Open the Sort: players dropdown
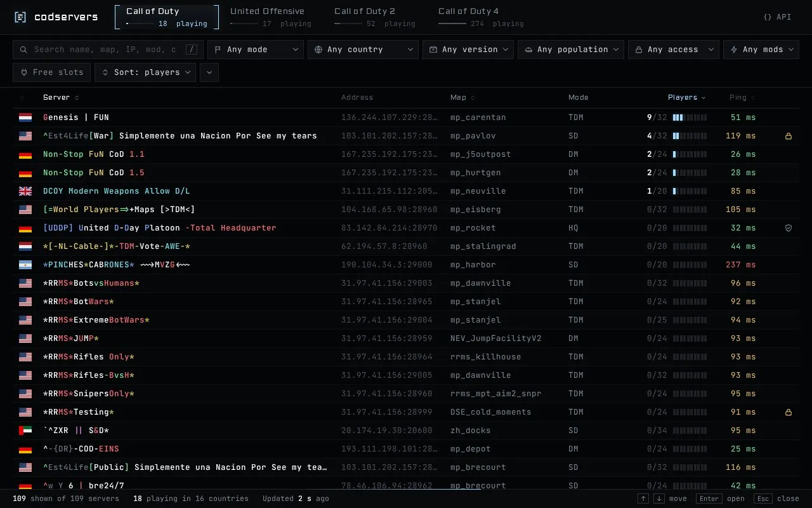The height and width of the screenshot is (508, 812). (x=145, y=72)
